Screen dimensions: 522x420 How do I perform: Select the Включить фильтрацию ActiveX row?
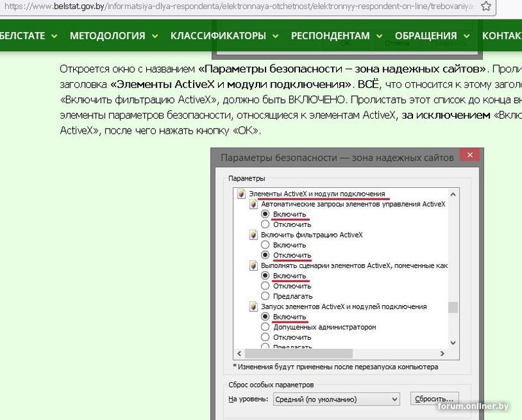[x=312, y=235]
